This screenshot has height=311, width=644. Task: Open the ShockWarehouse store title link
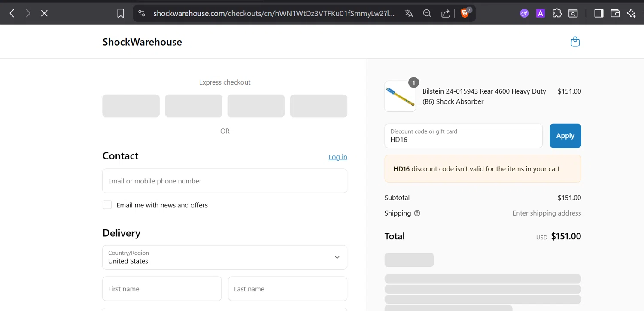(142, 42)
